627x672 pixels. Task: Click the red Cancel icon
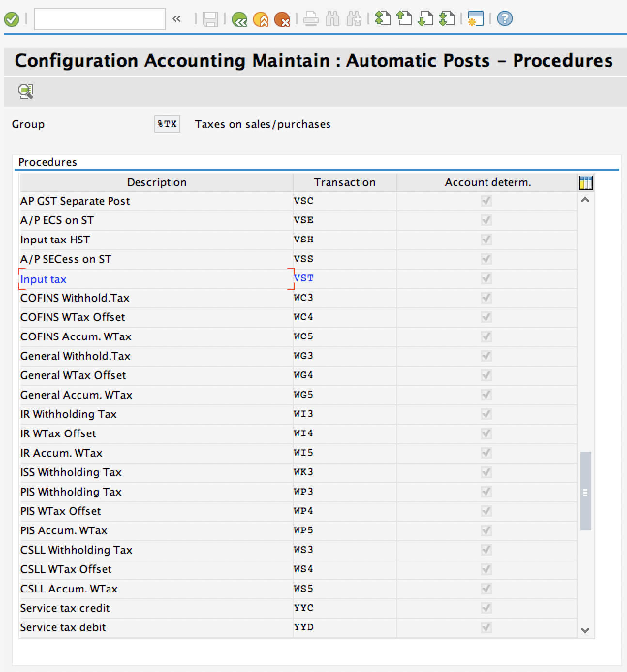coord(282,19)
